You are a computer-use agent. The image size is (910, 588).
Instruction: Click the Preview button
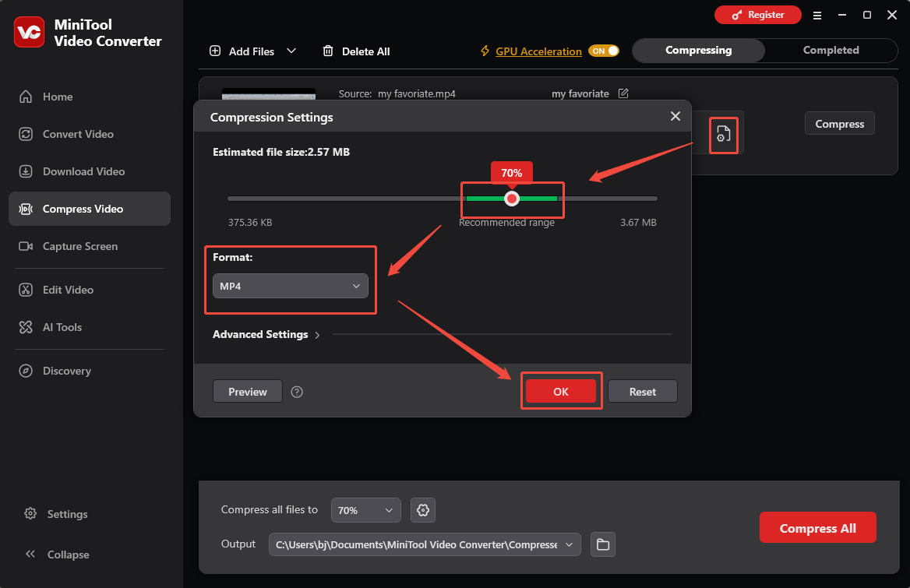247,392
